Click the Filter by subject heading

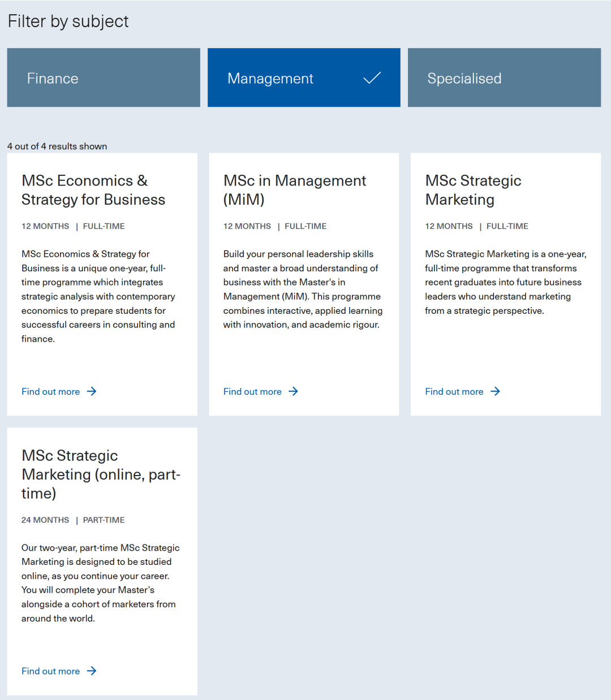68,21
